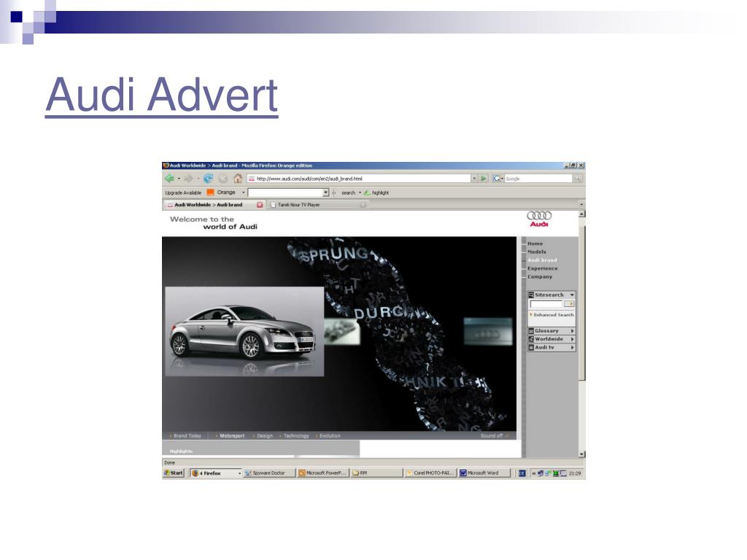This screenshot has height=560, width=747.
Task: Close the Audi Worldwide tab with red X
Action: tap(260, 205)
